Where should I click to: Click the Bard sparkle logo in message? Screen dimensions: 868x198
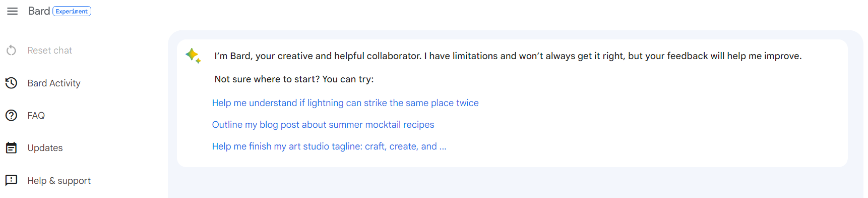click(x=193, y=56)
